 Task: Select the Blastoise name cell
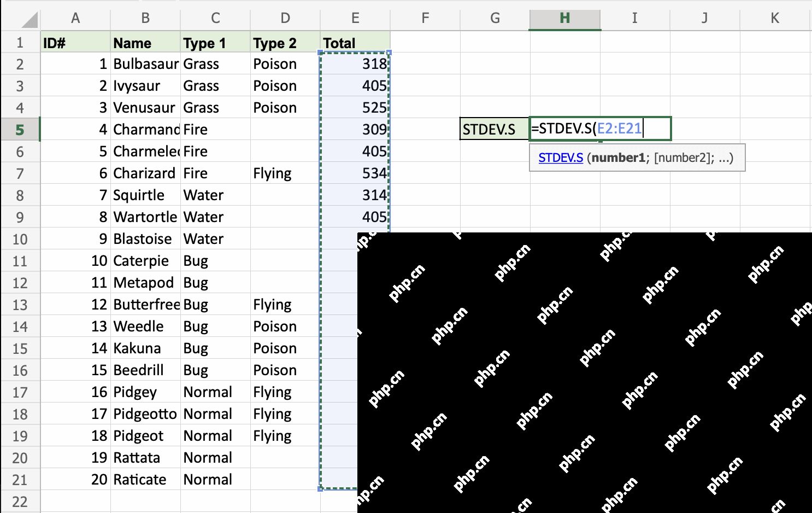coord(145,239)
